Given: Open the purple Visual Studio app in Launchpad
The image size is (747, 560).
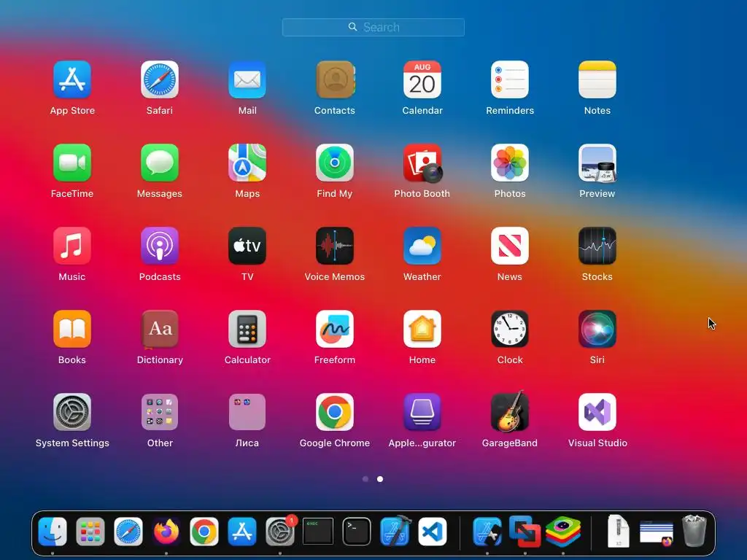Looking at the screenshot, I should tap(597, 412).
